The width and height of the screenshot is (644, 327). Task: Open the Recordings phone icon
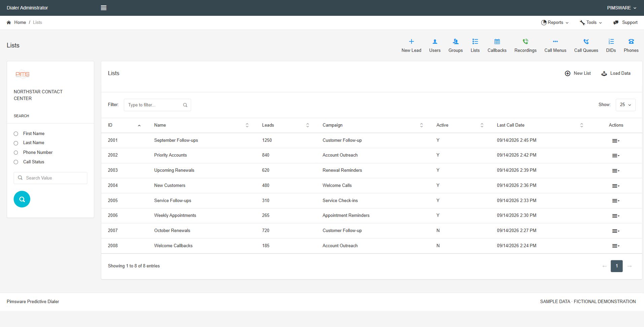[525, 41]
